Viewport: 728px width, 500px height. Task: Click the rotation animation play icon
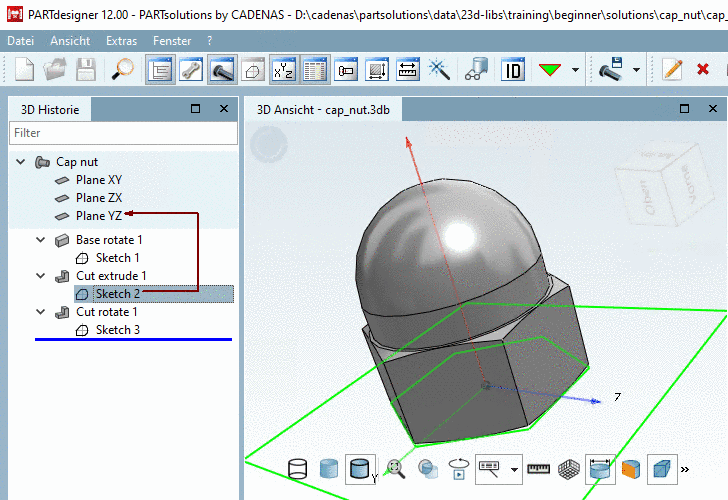pos(459,469)
